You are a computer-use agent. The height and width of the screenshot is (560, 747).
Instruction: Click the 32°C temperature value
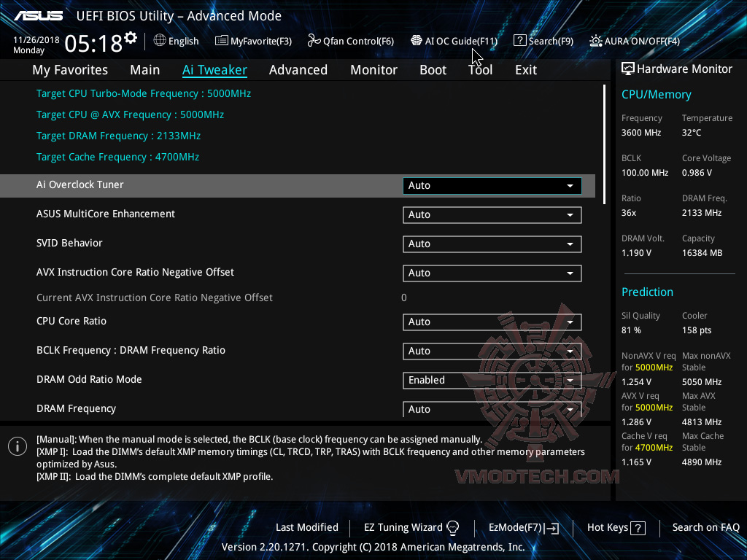[x=692, y=133]
